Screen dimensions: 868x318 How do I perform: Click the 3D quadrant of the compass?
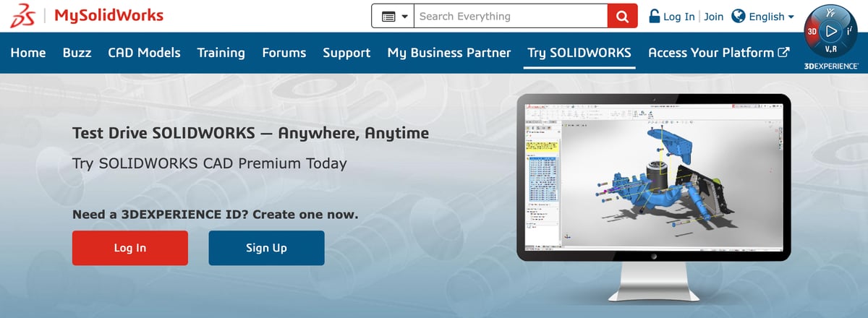tap(812, 32)
